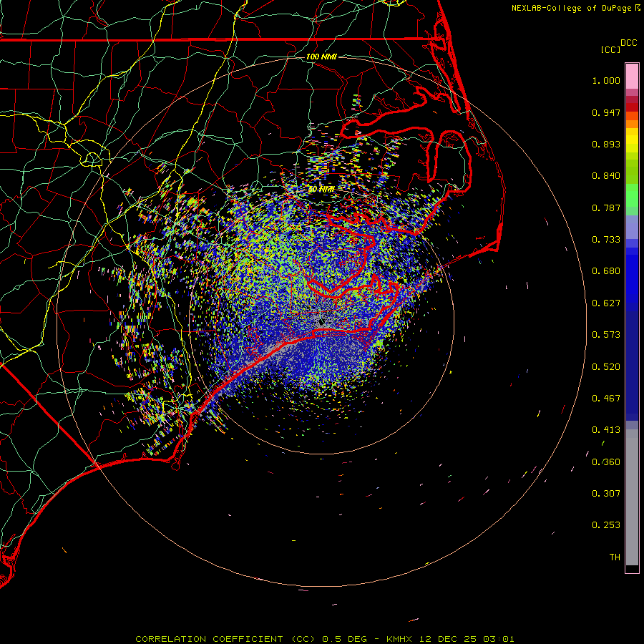Select the 0.413 scale value
Image resolution: width=644 pixels, height=644 pixels.
pyautogui.click(x=606, y=430)
